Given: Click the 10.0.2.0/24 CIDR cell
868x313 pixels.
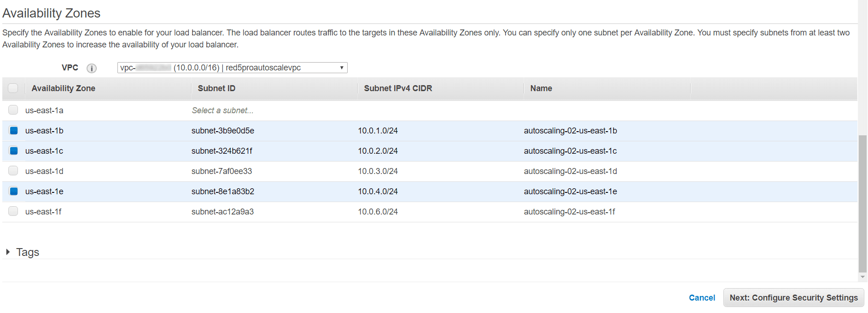Looking at the screenshot, I should 378,151.
